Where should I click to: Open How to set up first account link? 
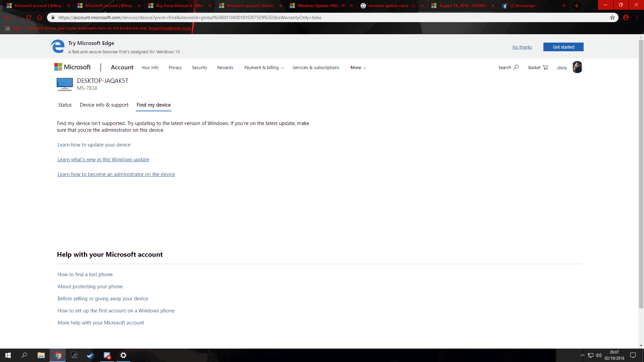116,311
